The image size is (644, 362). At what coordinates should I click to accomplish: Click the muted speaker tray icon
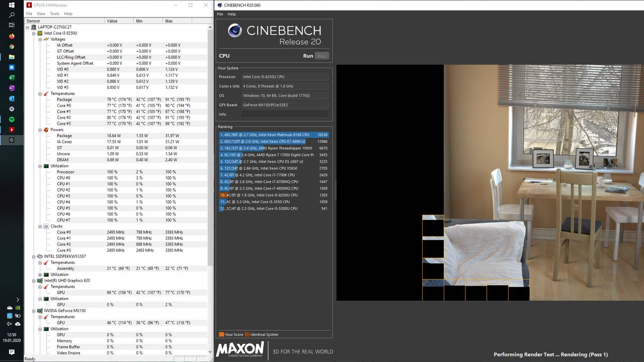pos(10,324)
